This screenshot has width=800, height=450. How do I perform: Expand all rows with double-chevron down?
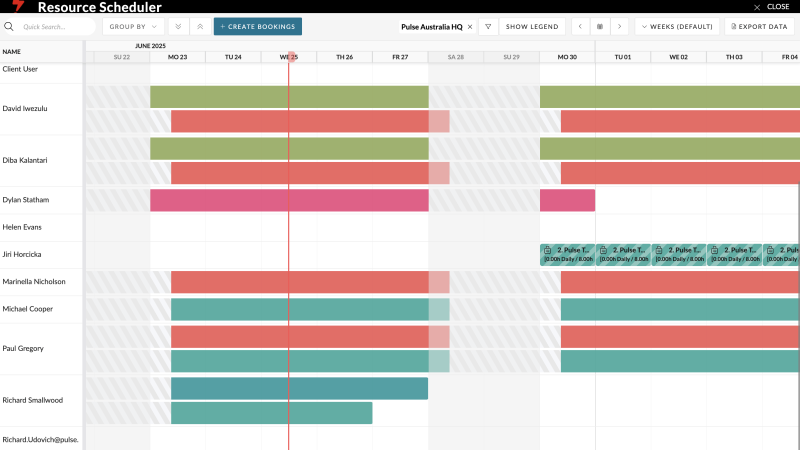coord(178,27)
